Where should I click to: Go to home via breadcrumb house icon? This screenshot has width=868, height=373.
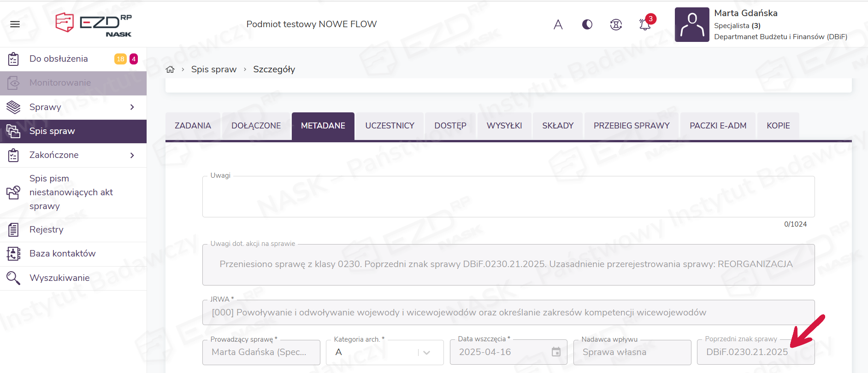[170, 70]
